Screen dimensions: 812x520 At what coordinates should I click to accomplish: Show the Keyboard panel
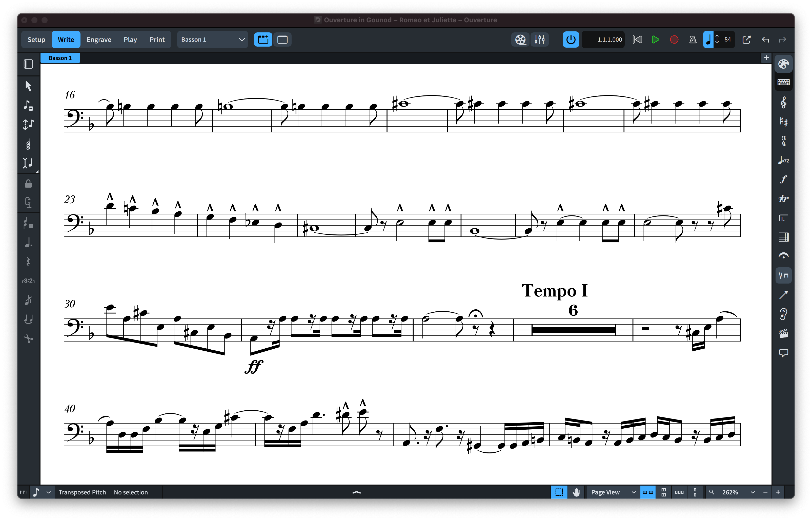coord(783,82)
